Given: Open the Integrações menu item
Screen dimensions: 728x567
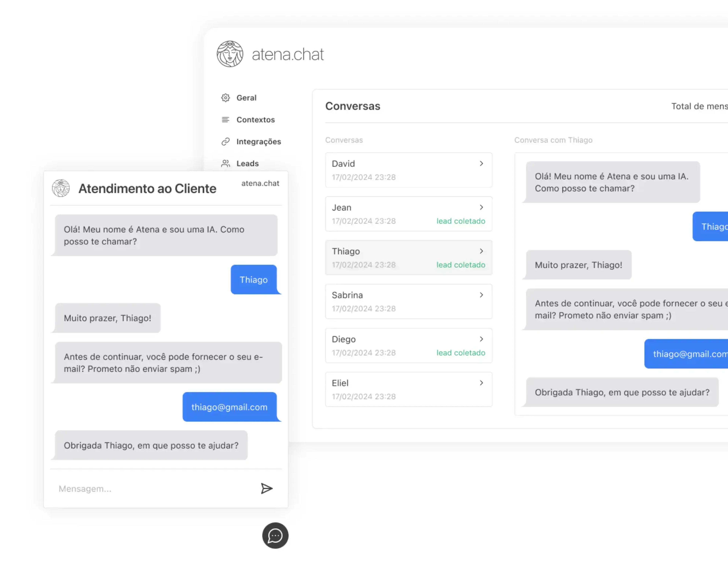Looking at the screenshot, I should click(x=259, y=142).
